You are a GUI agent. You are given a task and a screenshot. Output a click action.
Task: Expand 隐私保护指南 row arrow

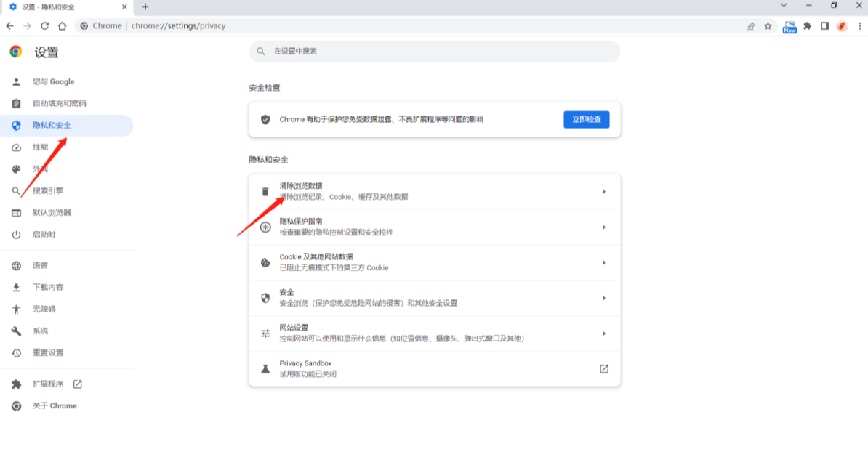tap(604, 227)
